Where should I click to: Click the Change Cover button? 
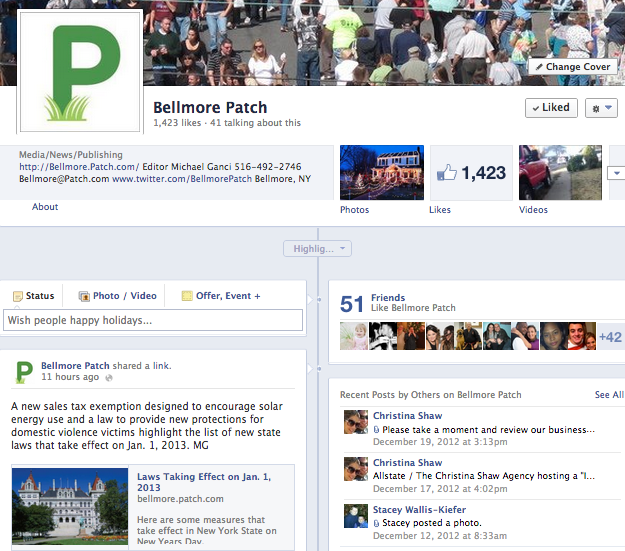coord(572,67)
